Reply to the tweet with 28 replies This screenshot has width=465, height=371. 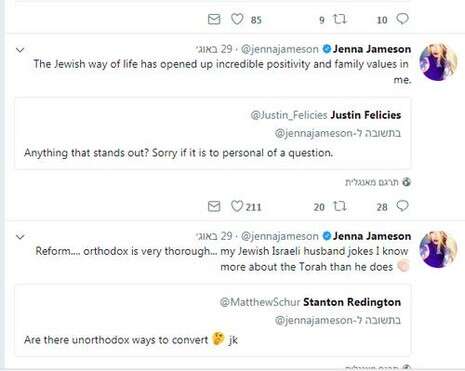pyautogui.click(x=402, y=206)
